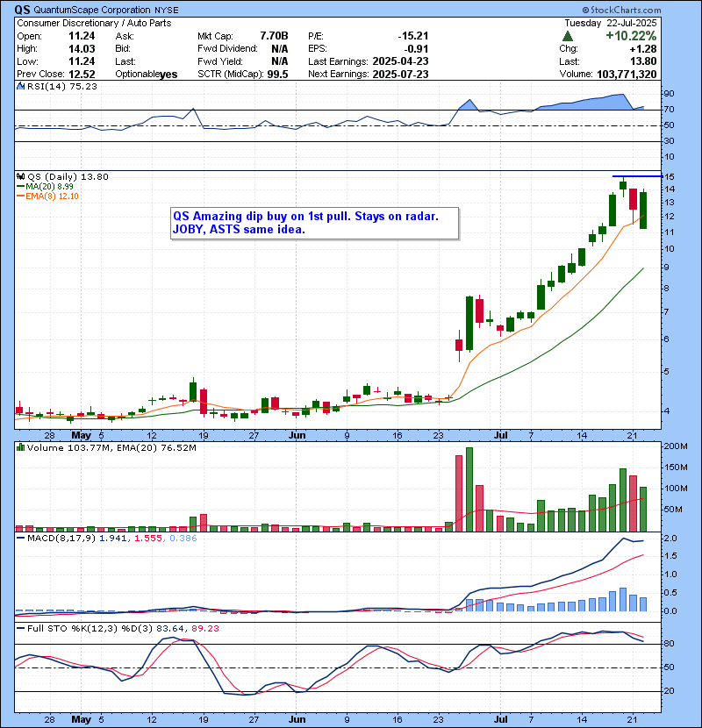Click the date Tuesday 22-Jul-2025

[611, 23]
